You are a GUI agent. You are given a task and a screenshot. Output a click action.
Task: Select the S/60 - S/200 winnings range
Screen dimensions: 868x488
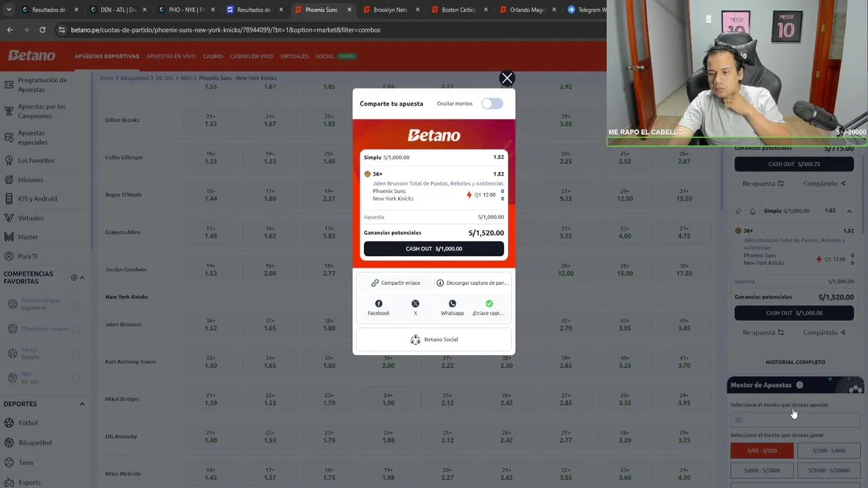[762, 451]
